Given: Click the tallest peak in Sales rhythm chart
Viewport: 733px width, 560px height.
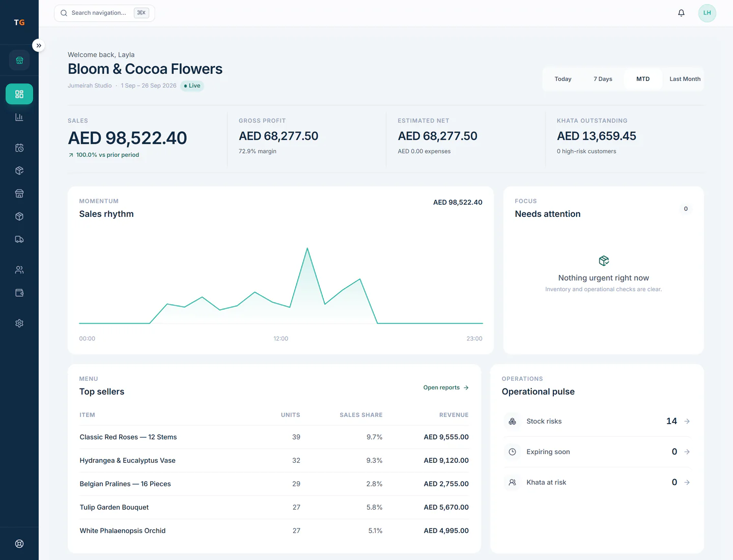Looking at the screenshot, I should pyautogui.click(x=307, y=248).
